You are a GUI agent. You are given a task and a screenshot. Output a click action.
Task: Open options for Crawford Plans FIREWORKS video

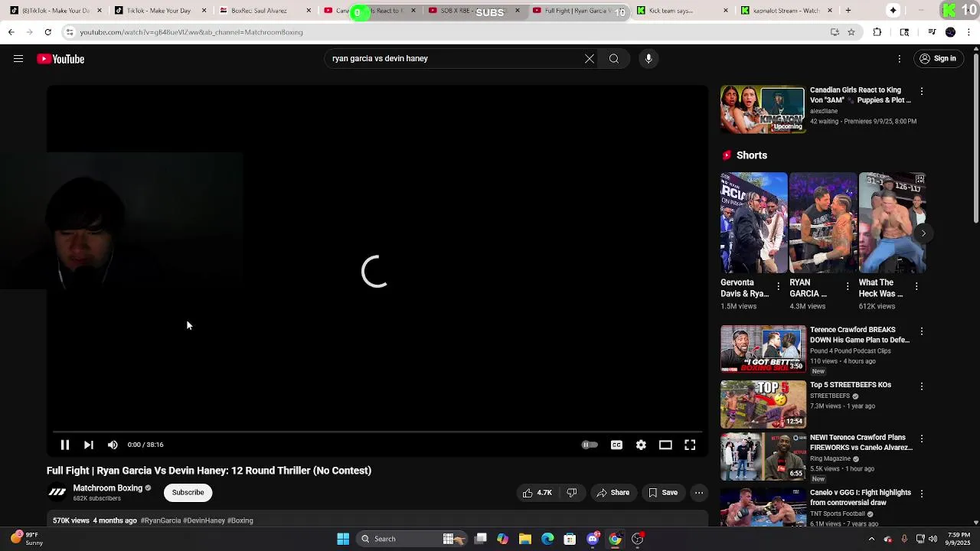[922, 439]
